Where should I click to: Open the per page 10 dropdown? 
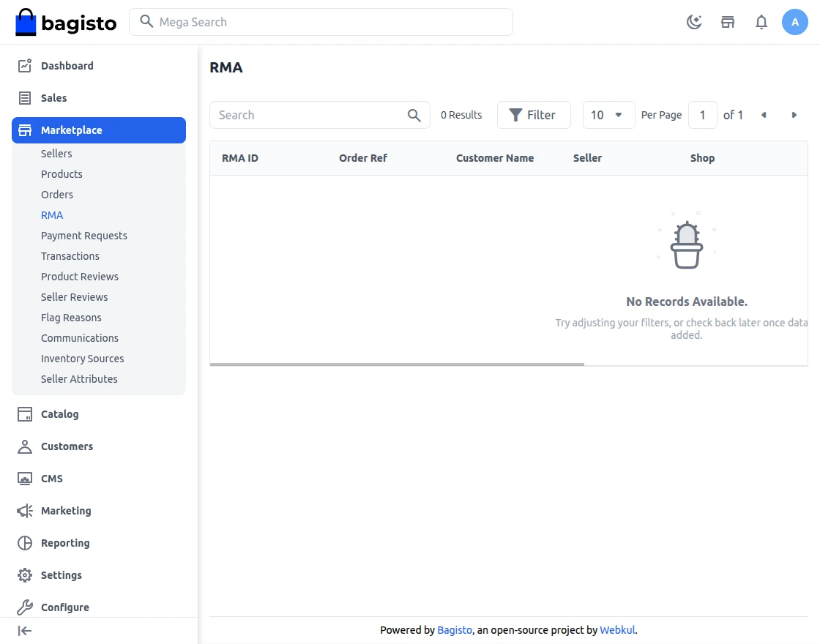[x=608, y=115]
